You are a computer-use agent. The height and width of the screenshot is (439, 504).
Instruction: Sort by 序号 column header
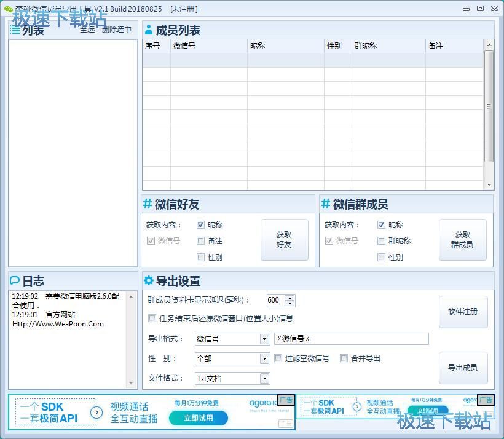pyautogui.click(x=157, y=46)
